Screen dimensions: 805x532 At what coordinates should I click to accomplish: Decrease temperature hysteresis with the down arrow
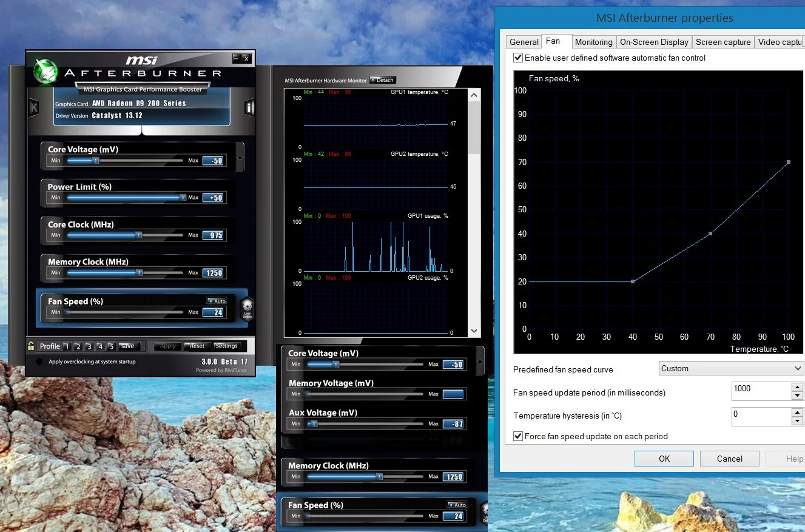(x=798, y=421)
